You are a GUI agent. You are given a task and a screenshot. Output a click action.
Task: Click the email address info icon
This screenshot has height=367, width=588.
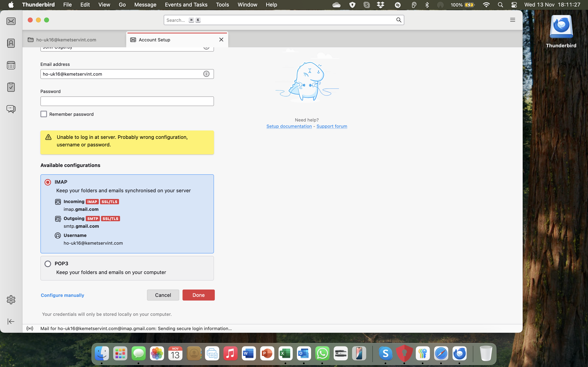[x=206, y=74]
